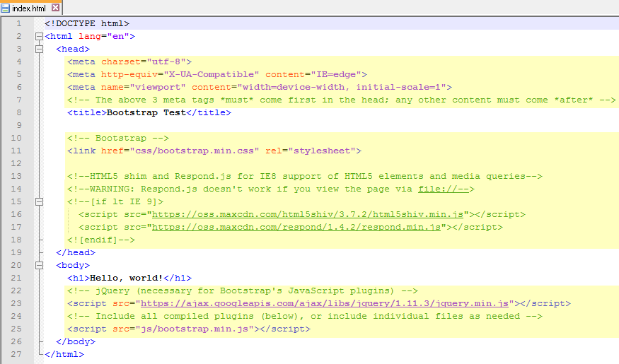Open the jquery.min.js googleapis link

tap(325, 304)
